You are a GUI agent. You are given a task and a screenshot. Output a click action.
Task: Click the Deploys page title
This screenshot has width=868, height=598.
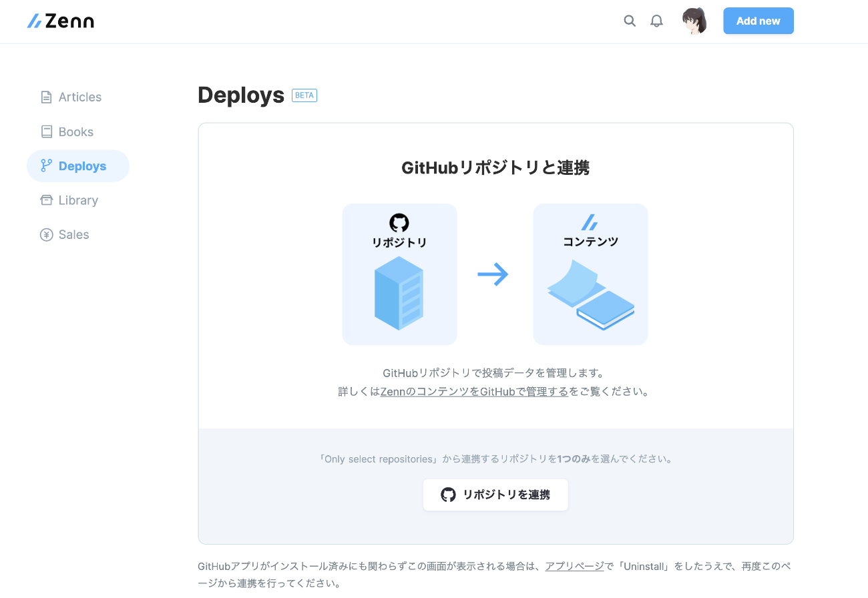[241, 95]
